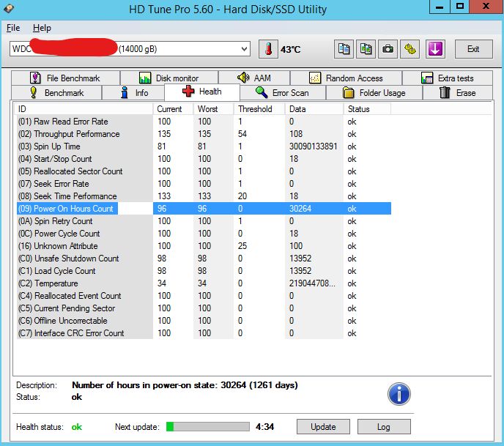Click the Current column header

173,109
